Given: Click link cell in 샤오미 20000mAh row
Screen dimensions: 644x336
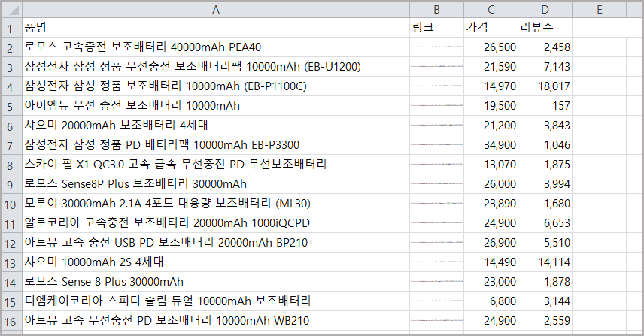Looking at the screenshot, I should click(x=436, y=125).
